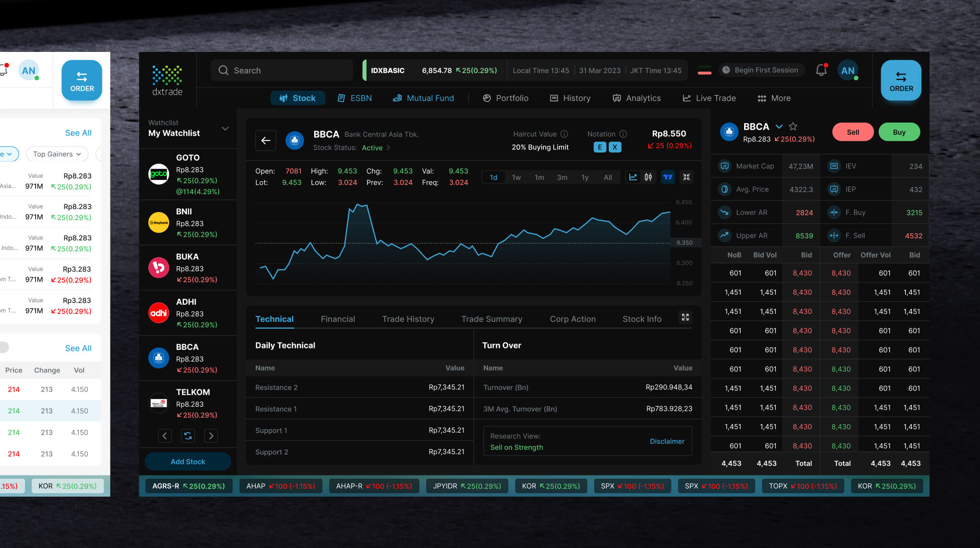
Task: Click the green Buy button
Action: [899, 132]
